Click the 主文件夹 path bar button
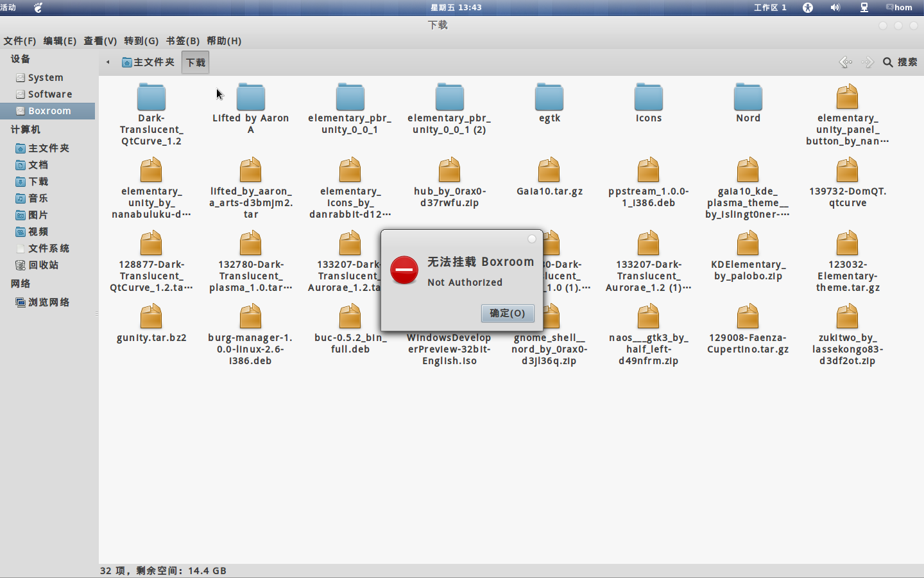The image size is (924, 578). point(148,62)
